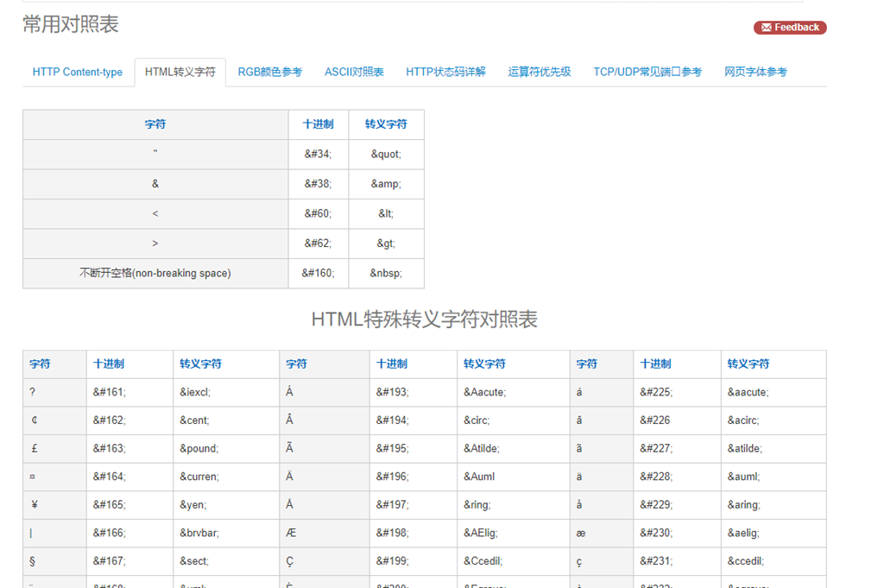Open the 运算符优先级 tab
The height and width of the screenshot is (588, 884).
(539, 73)
